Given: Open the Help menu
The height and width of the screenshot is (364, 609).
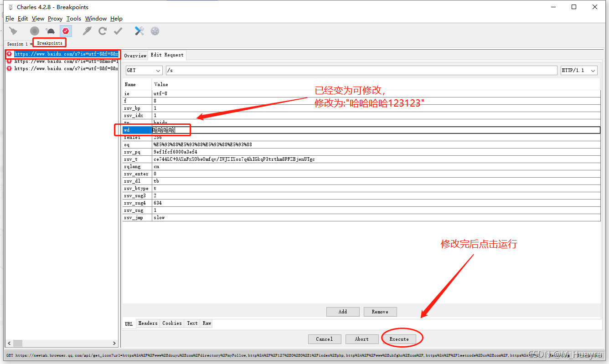Looking at the screenshot, I should point(117,19).
